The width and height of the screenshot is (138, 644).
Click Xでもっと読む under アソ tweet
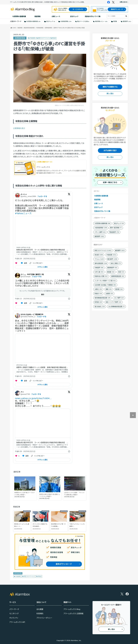(43, 460)
